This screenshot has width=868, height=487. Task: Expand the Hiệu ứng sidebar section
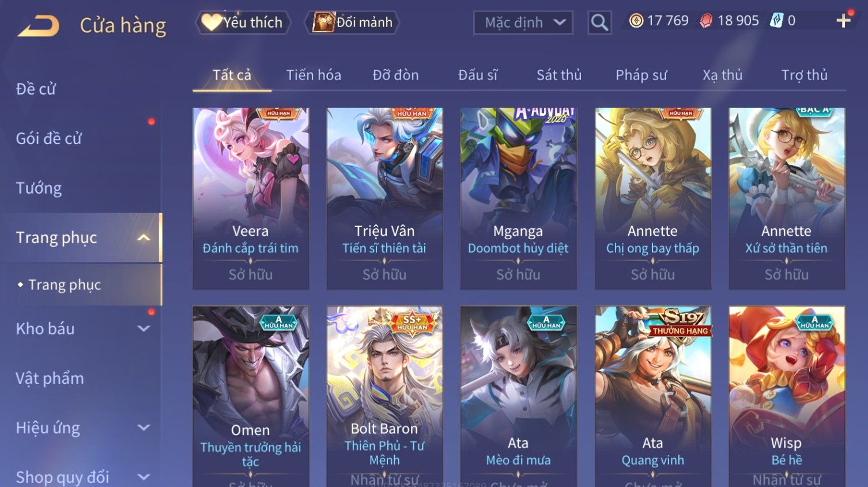pyautogui.click(x=144, y=428)
